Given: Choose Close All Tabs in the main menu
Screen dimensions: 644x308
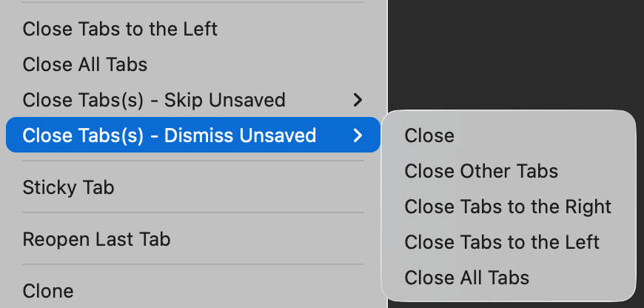Looking at the screenshot, I should pyautogui.click(x=85, y=64).
